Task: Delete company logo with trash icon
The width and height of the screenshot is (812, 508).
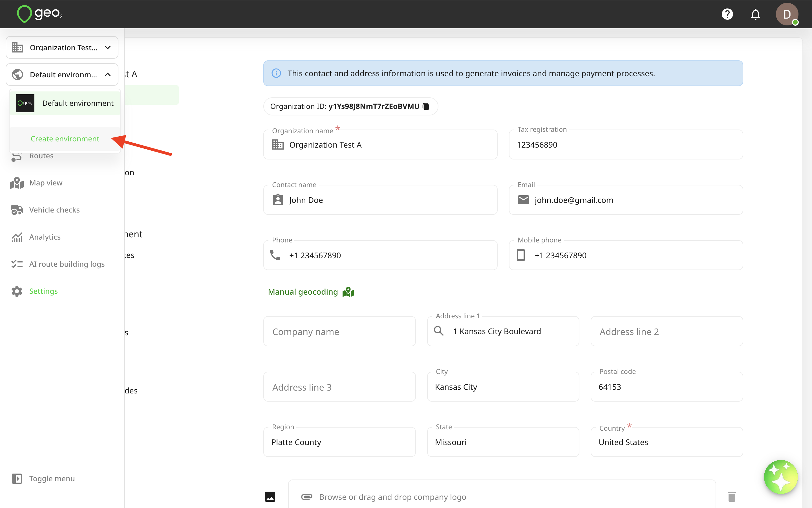Action: (x=732, y=497)
